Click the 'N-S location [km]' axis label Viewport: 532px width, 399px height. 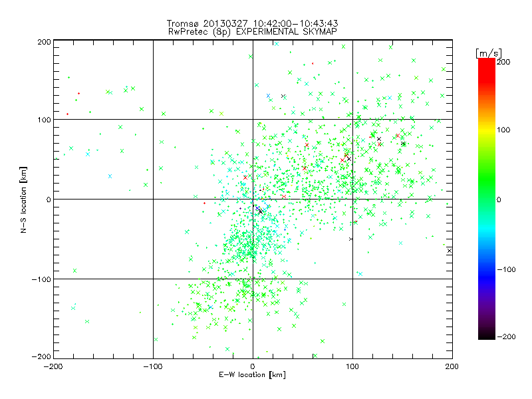coord(23,199)
